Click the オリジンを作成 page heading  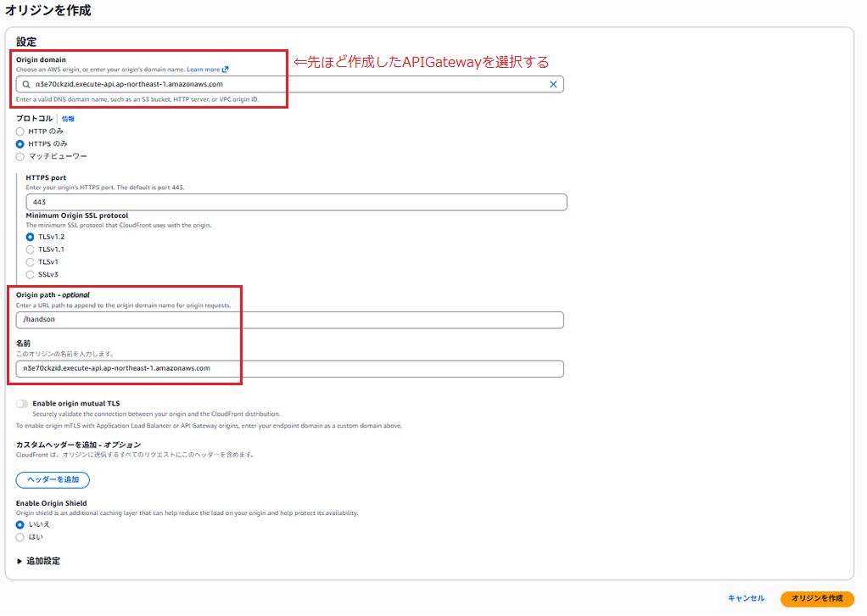point(48,10)
